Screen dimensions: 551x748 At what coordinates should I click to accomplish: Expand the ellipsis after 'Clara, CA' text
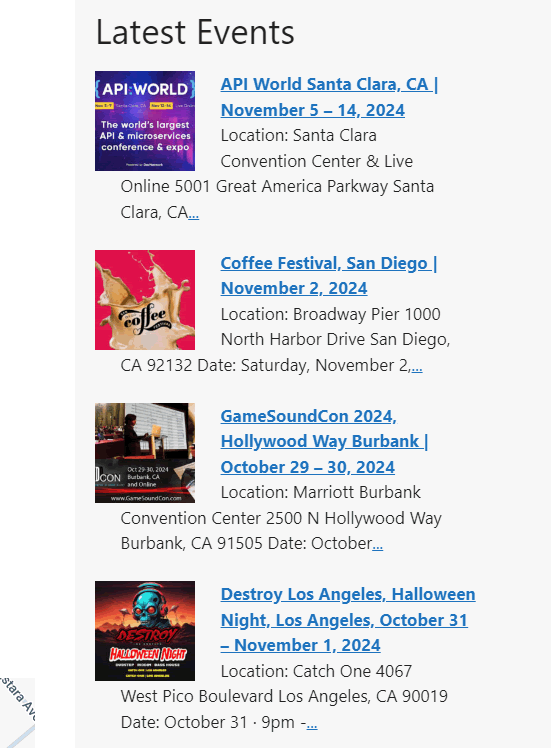point(194,213)
